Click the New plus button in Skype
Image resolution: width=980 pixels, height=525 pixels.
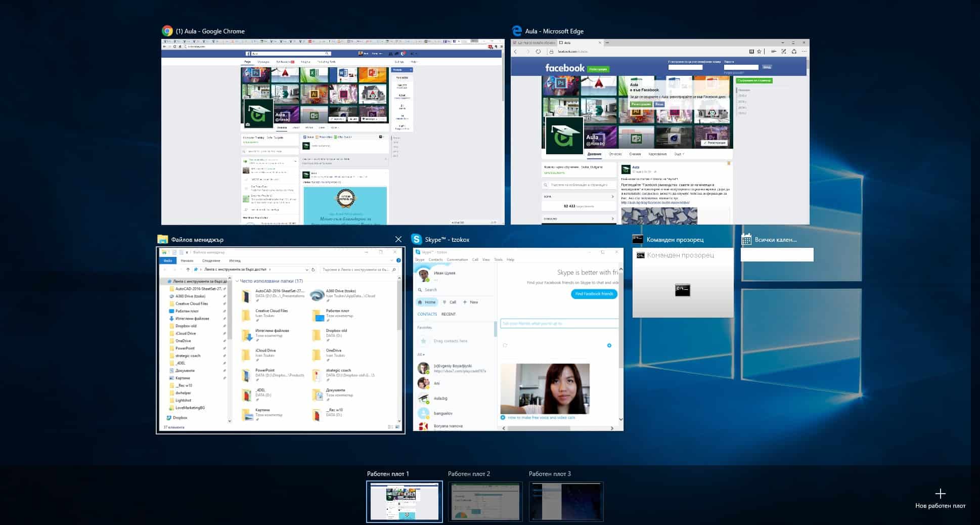pyautogui.click(x=470, y=302)
